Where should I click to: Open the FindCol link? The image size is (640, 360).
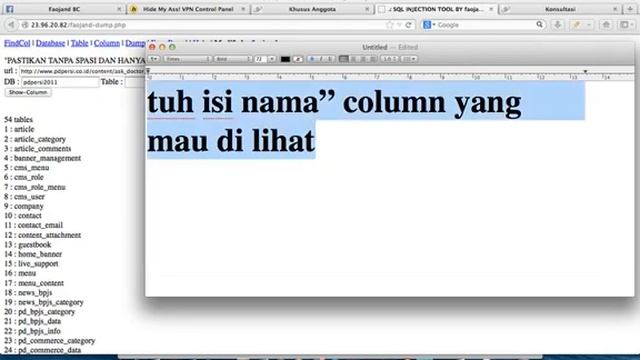[x=17, y=43]
